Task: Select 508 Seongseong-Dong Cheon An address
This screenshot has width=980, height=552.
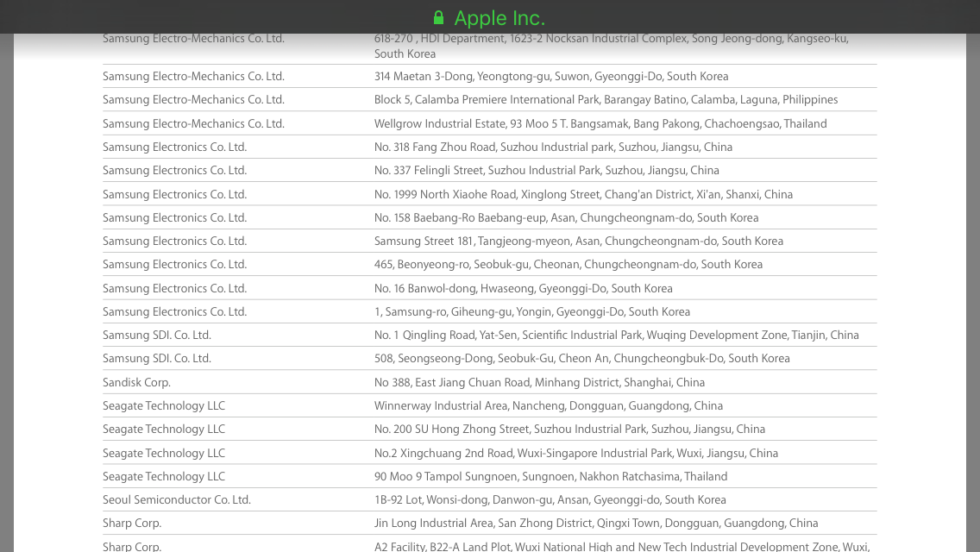Action: 581,359
